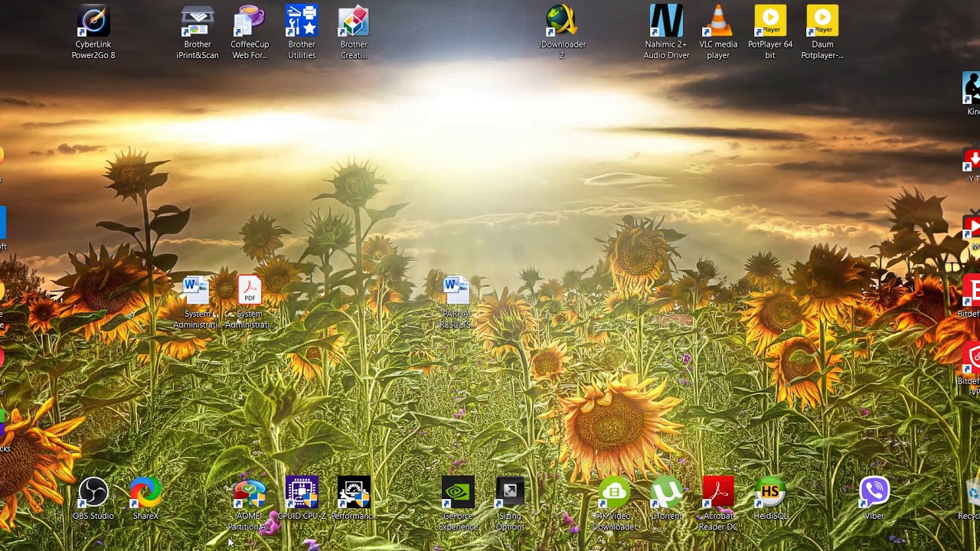Select the uTorrent desktop icon
980x551 pixels.
coord(666,493)
